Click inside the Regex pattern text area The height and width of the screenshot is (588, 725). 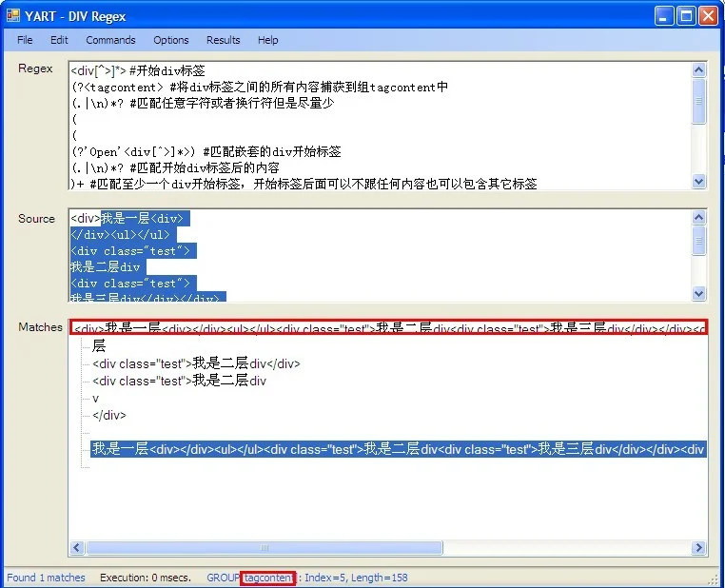coord(381,124)
